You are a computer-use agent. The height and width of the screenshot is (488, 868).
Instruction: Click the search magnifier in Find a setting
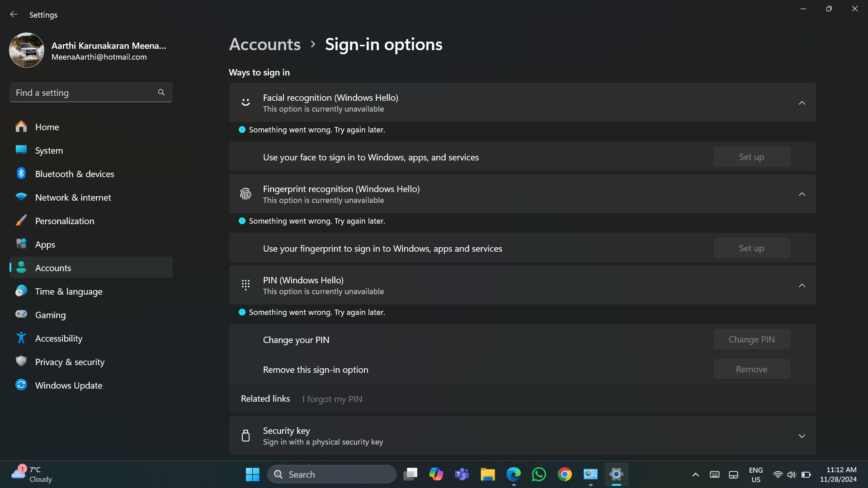pyautogui.click(x=161, y=92)
